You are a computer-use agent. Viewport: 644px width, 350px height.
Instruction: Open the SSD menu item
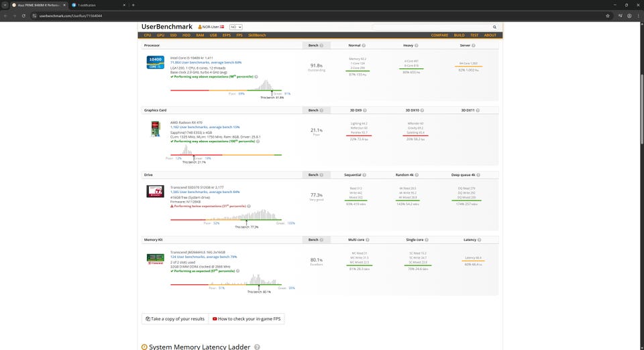[173, 36]
